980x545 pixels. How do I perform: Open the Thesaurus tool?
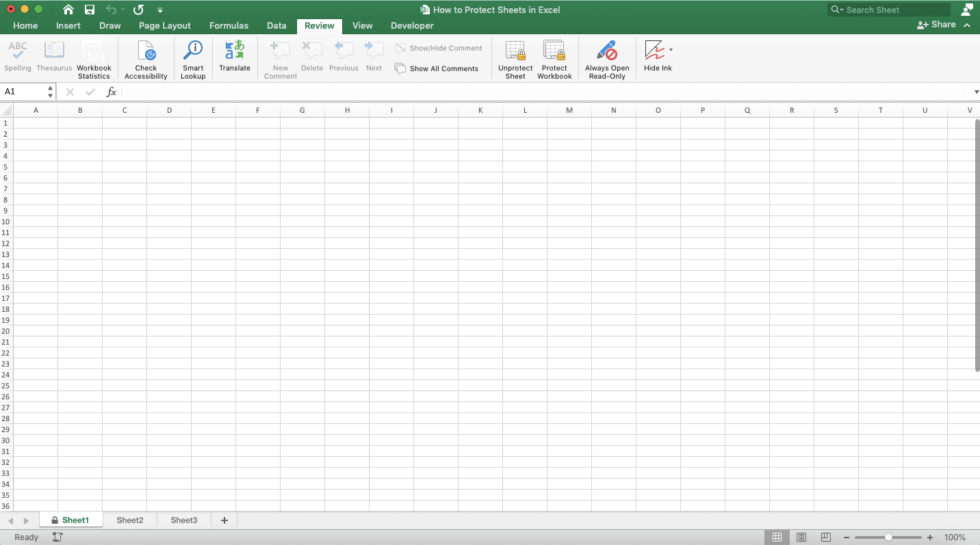[54, 57]
